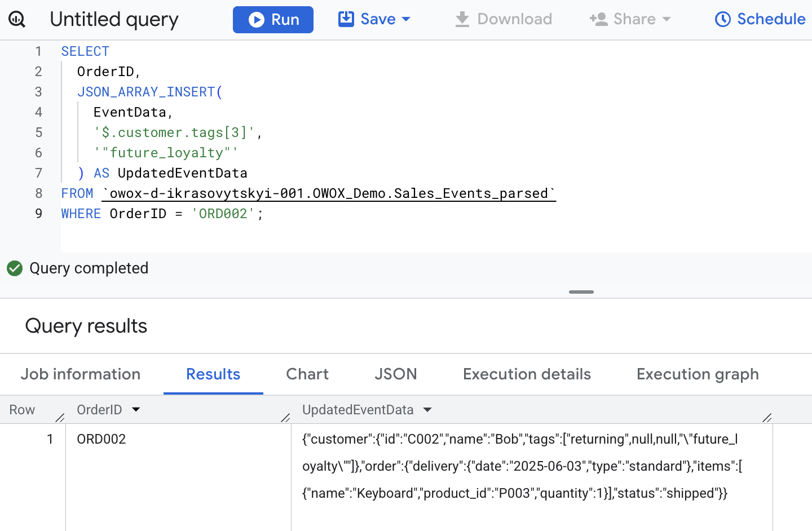
Task: Click the Download button
Action: [x=504, y=19]
